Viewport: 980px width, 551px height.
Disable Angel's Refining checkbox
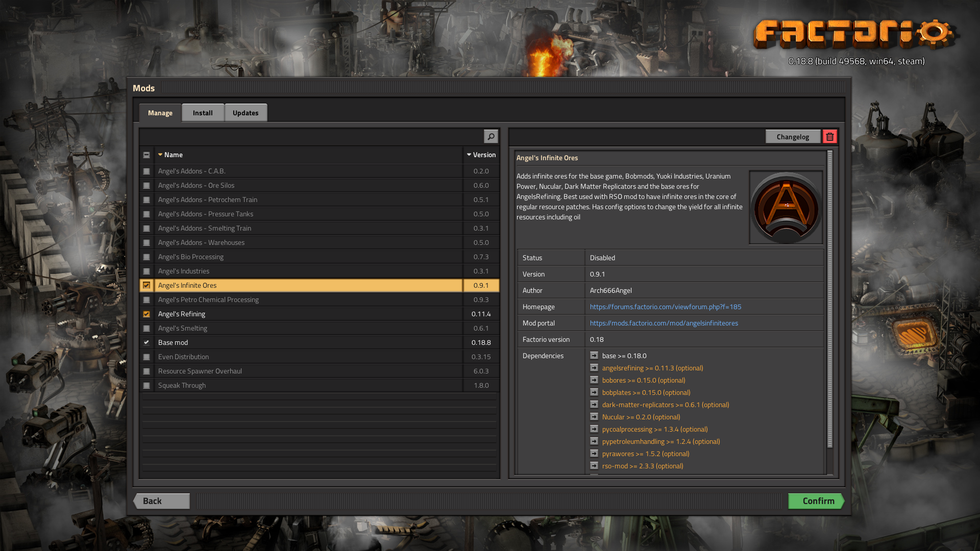146,314
